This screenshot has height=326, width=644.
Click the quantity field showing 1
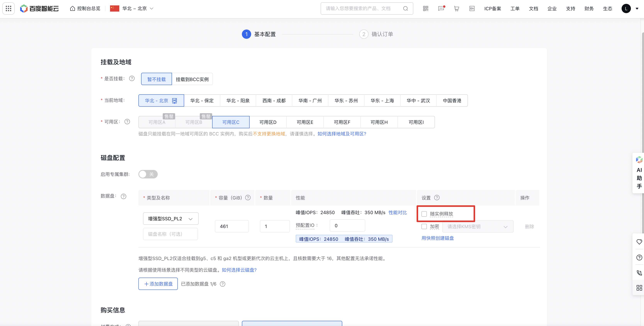tap(275, 226)
